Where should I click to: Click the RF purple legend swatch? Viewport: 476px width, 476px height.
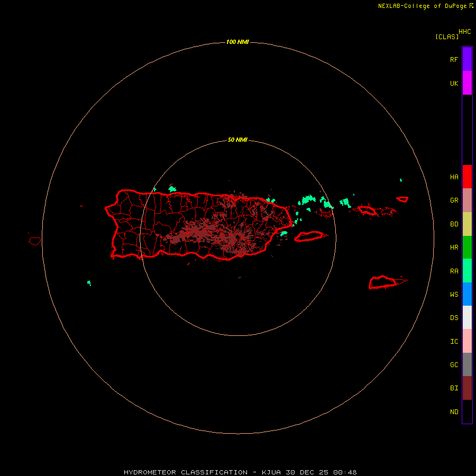pos(467,59)
